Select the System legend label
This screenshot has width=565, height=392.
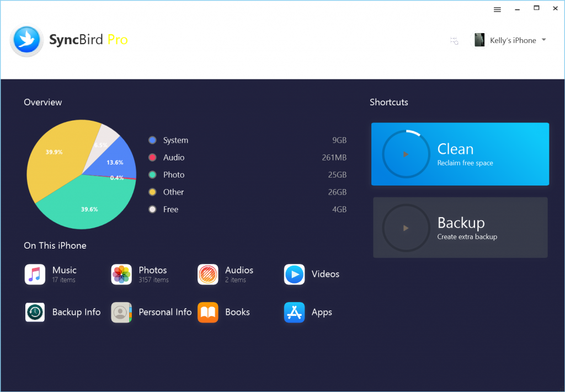click(x=175, y=140)
